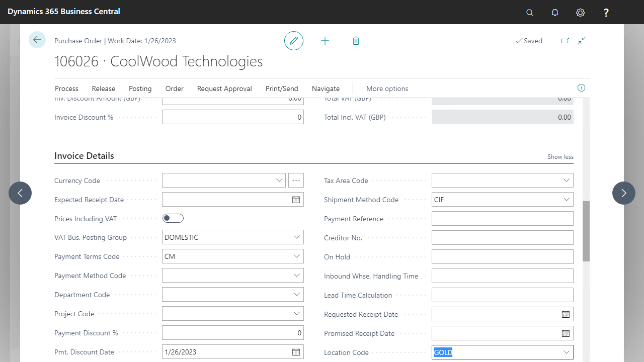Go to previous record arrow

pyautogui.click(x=20, y=193)
